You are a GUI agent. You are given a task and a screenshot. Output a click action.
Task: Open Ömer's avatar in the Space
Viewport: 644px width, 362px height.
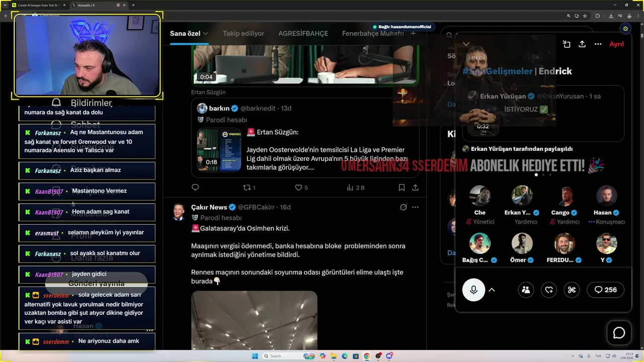pos(522,243)
